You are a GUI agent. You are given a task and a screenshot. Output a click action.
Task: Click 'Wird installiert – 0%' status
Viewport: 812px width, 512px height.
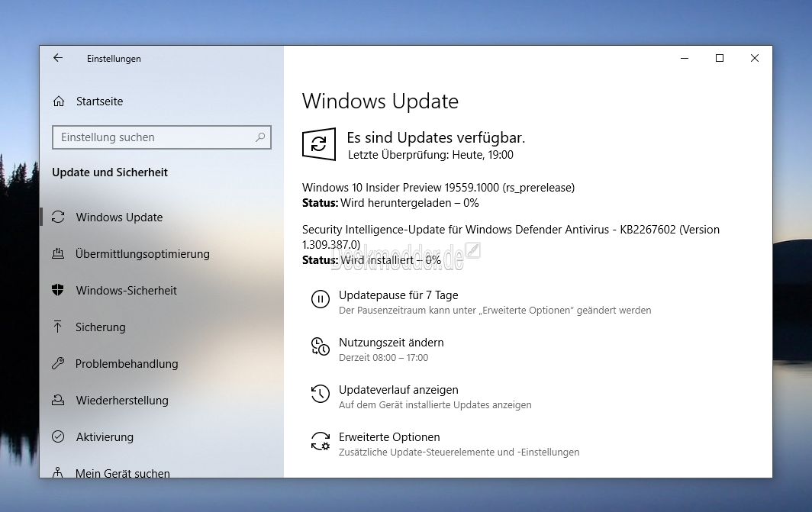(x=391, y=260)
